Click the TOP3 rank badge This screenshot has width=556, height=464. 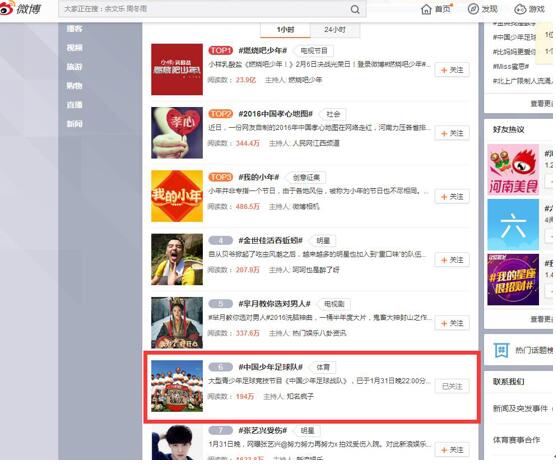(x=221, y=177)
